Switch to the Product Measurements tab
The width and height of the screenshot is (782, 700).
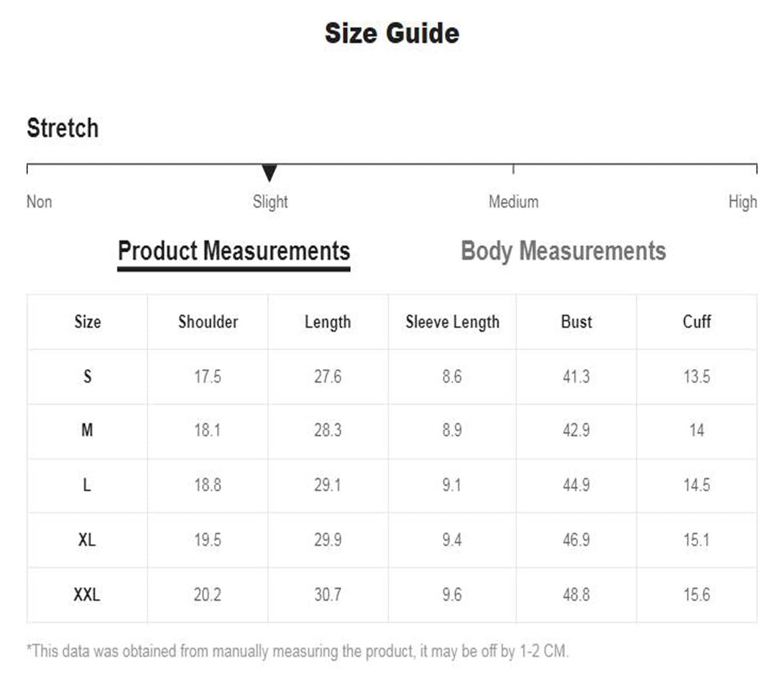(x=233, y=251)
